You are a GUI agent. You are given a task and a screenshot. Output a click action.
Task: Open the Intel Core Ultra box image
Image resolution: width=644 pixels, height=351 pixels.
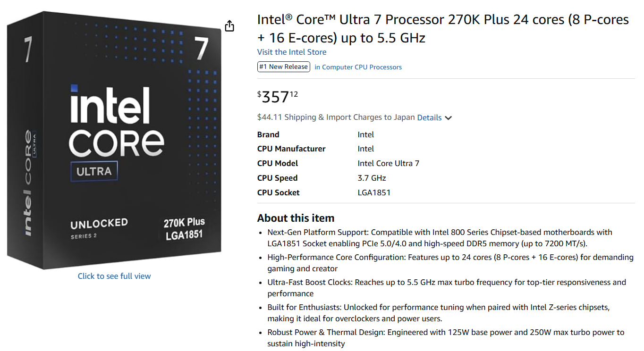pos(114,142)
